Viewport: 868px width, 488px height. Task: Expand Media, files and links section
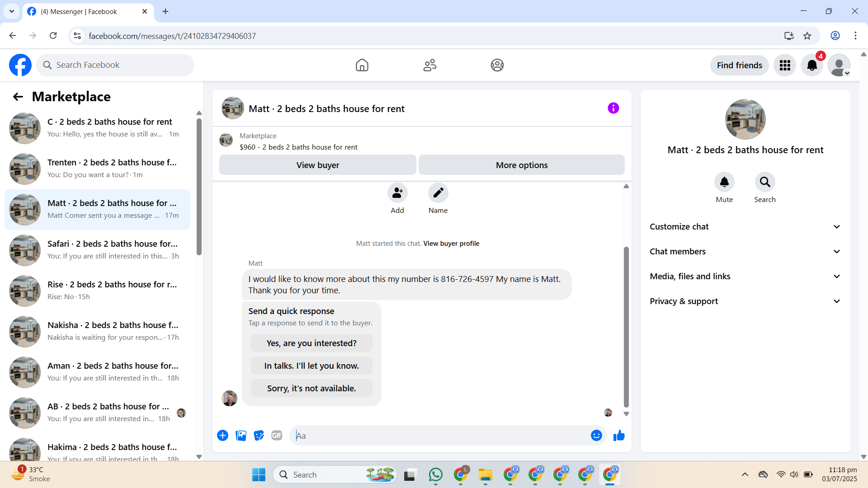(745, 277)
